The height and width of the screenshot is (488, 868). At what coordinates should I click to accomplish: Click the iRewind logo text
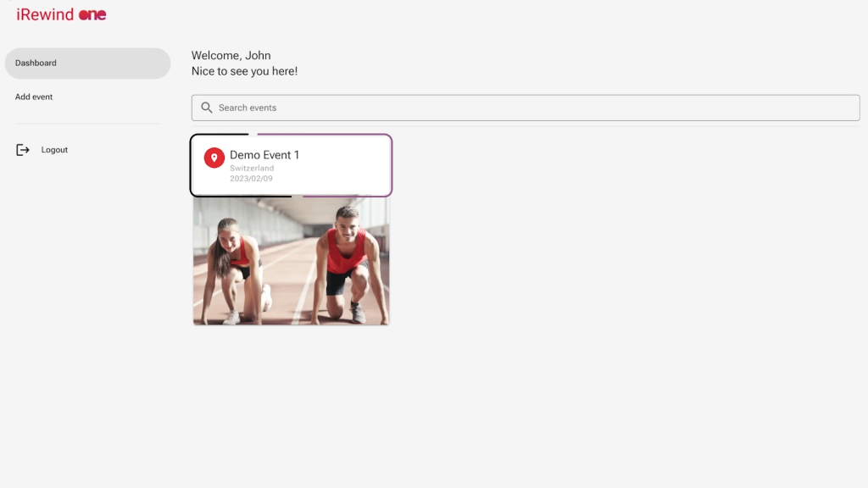pos(45,14)
